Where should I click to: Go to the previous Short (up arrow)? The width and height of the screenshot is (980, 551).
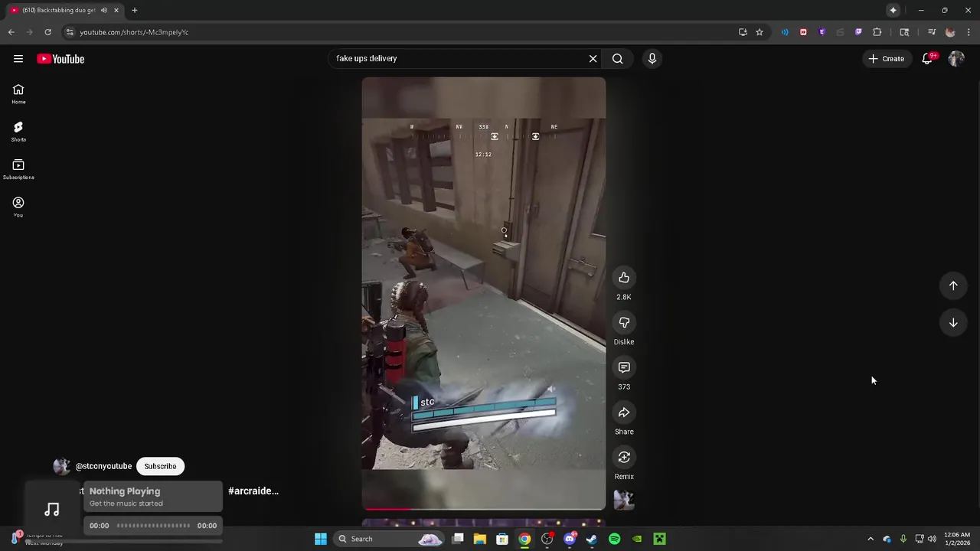tap(953, 285)
